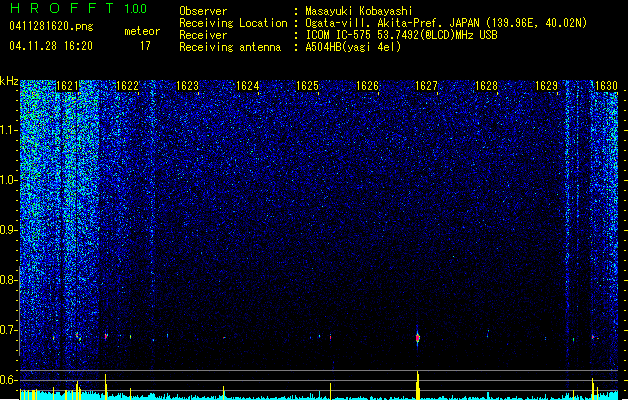Click the 1628 time marker

[x=487, y=86]
